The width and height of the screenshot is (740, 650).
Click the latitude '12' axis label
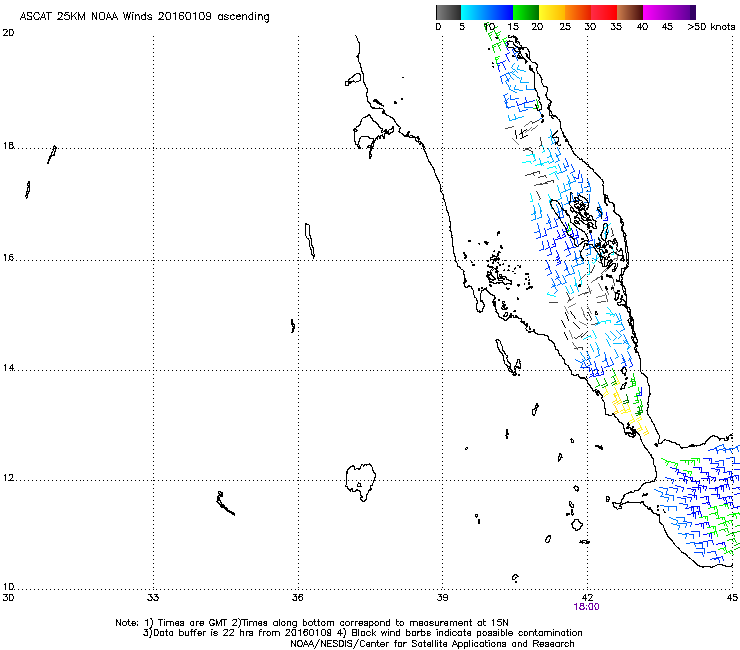8,478
